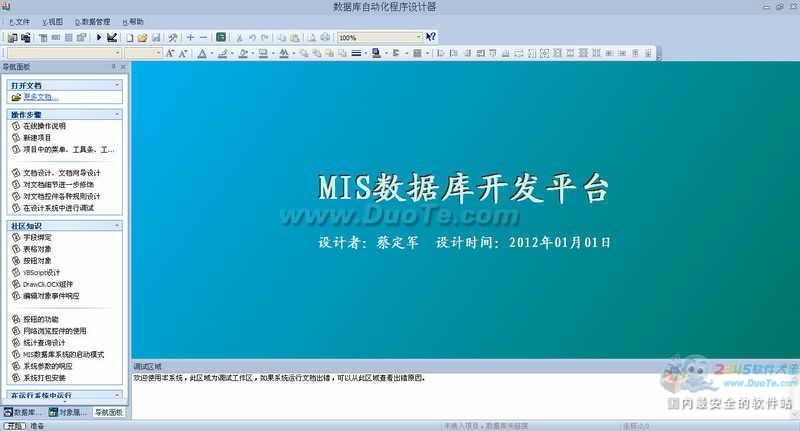Open the 新建项目 help topic
Image resolution: width=800 pixels, height=431 pixels.
pyautogui.click(x=38, y=137)
